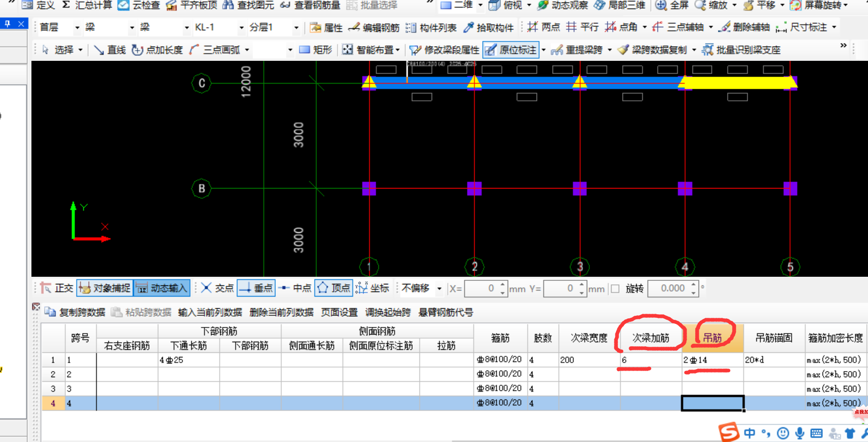
Task: Click the IME microphone voice icon
Action: coord(800,433)
